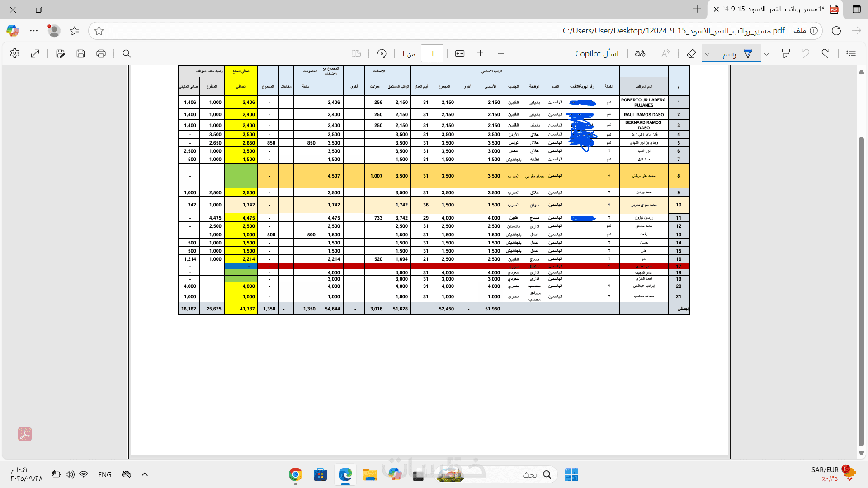
Task: Open Find in PDF search
Action: click(127, 53)
